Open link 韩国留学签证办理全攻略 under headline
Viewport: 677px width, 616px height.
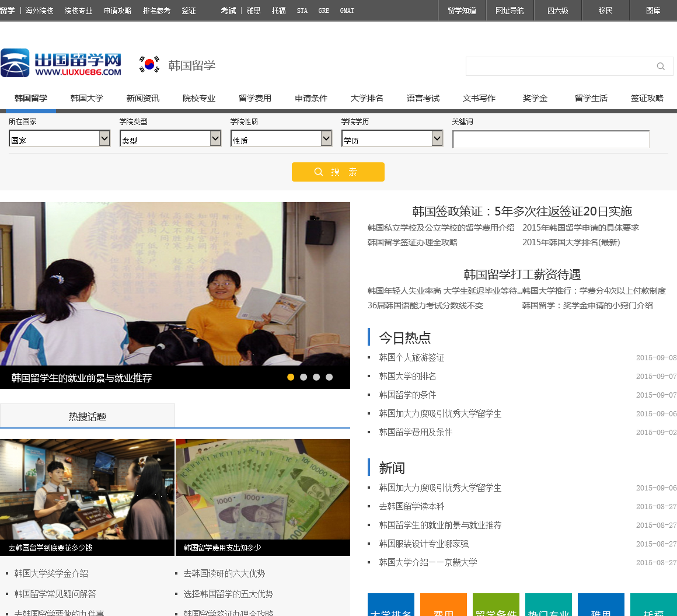pos(413,242)
